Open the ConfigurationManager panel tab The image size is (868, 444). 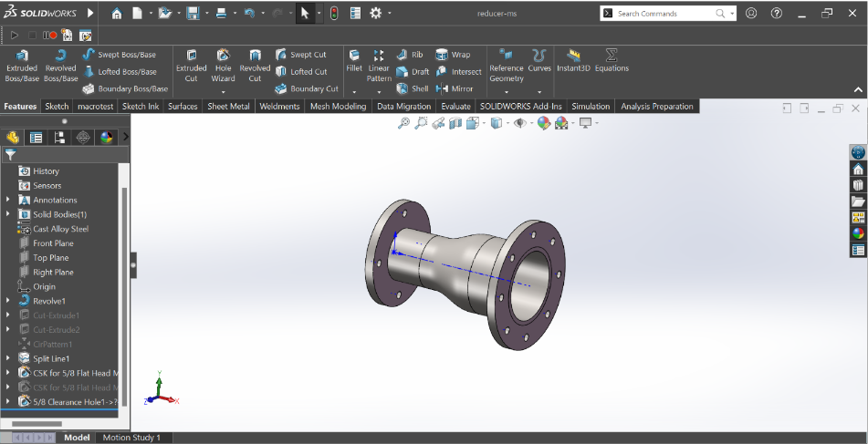pyautogui.click(x=59, y=138)
